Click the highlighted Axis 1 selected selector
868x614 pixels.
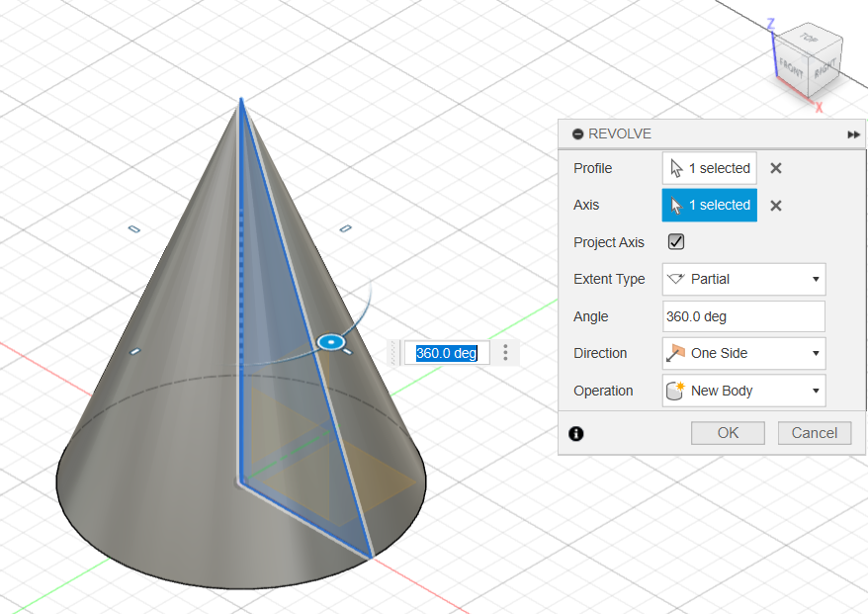(x=709, y=206)
